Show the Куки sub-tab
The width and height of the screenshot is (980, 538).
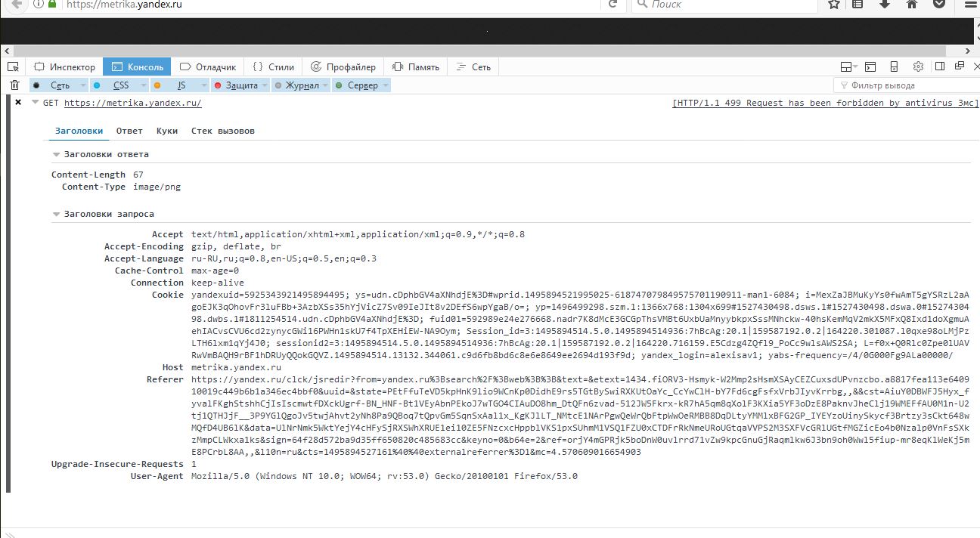[x=167, y=131]
